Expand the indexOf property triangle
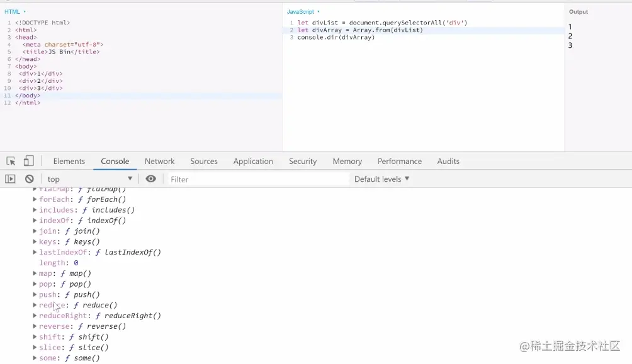Image resolution: width=632 pixels, height=364 pixels. tap(35, 220)
